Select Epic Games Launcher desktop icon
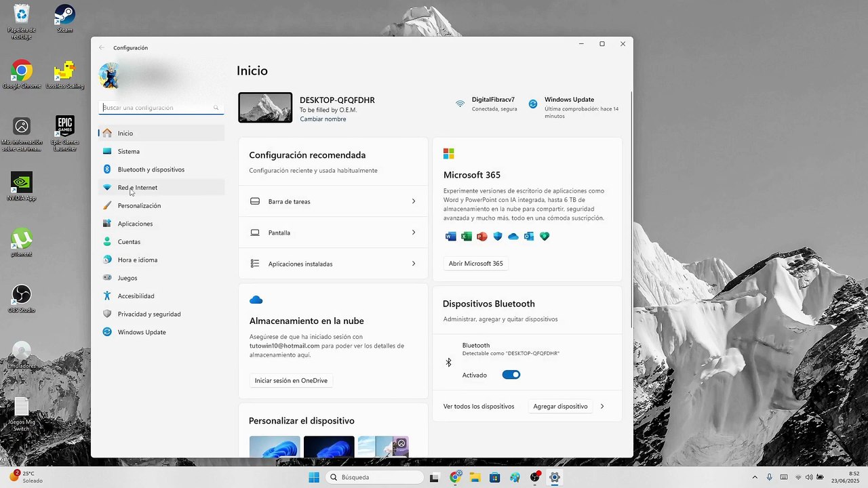The image size is (868, 488). [x=64, y=134]
